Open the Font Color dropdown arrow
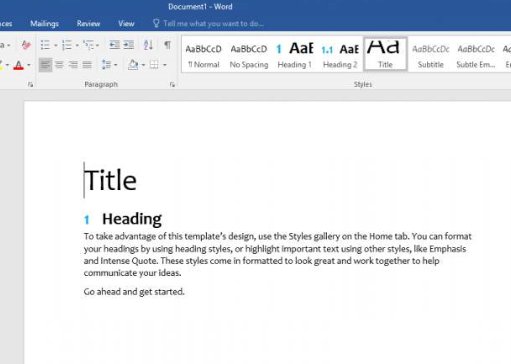This screenshot has height=364, width=511. point(29,65)
